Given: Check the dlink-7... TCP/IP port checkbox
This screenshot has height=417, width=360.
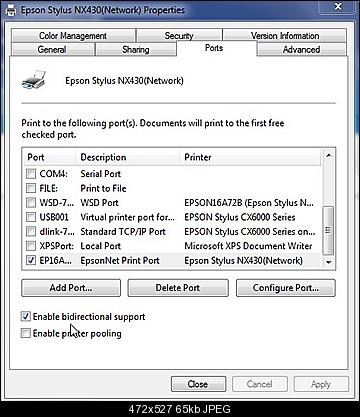Looking at the screenshot, I should coord(31,231).
